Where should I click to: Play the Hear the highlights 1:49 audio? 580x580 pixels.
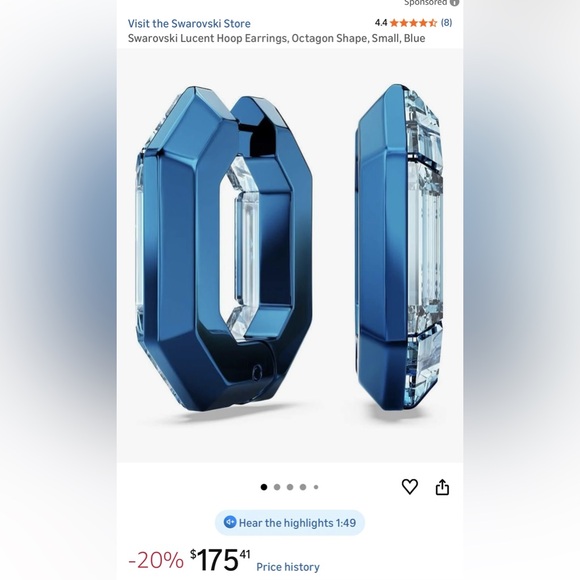click(290, 523)
